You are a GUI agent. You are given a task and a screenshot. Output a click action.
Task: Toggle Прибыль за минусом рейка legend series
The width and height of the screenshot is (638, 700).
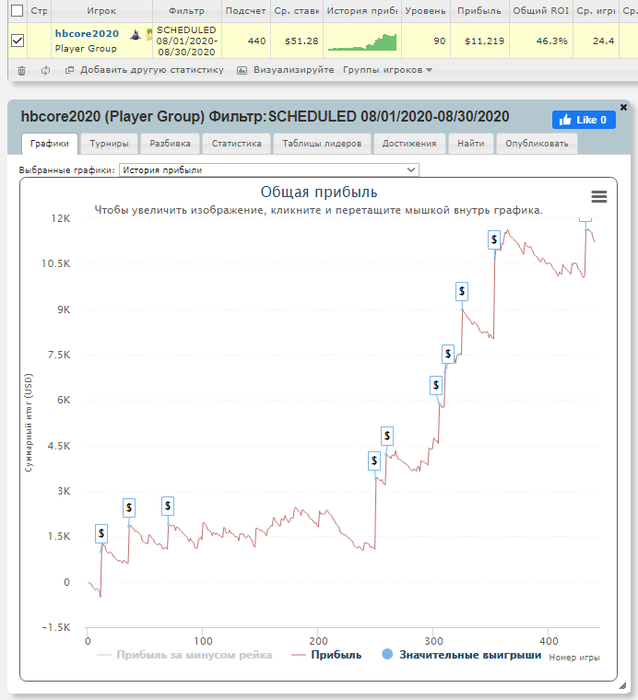(x=185, y=655)
